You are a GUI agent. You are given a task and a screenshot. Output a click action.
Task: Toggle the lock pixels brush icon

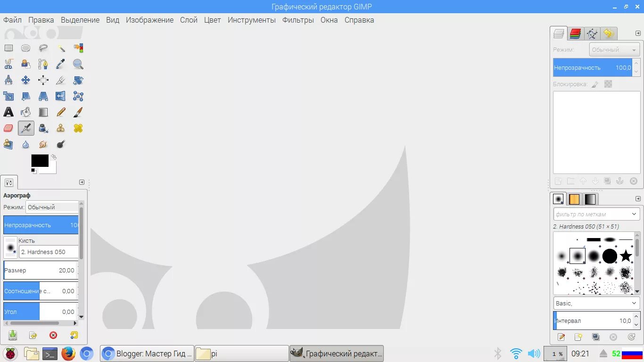tap(595, 84)
